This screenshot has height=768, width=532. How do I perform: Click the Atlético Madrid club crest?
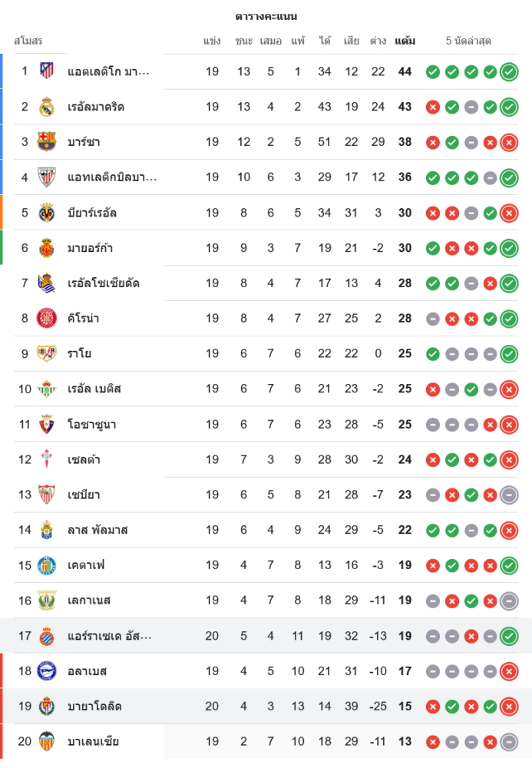tap(47, 71)
